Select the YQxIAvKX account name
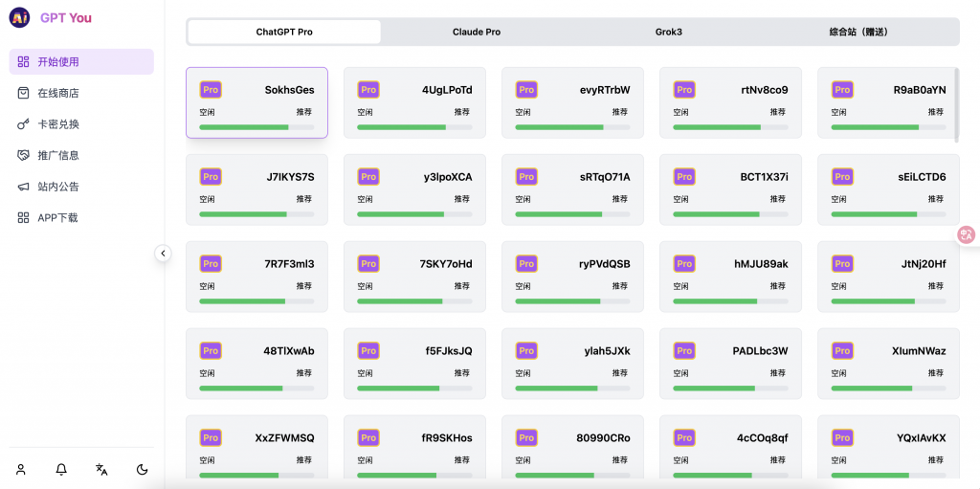The image size is (980, 489). tap(922, 437)
